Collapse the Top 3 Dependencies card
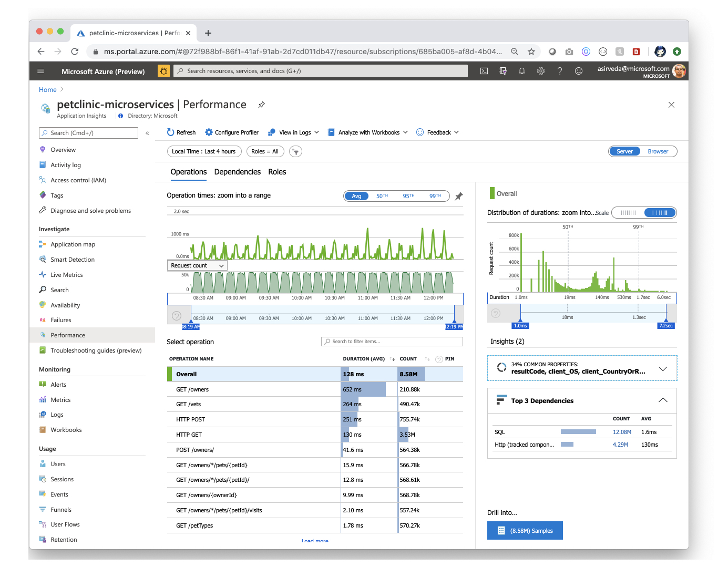The image size is (718, 588). [x=663, y=400]
